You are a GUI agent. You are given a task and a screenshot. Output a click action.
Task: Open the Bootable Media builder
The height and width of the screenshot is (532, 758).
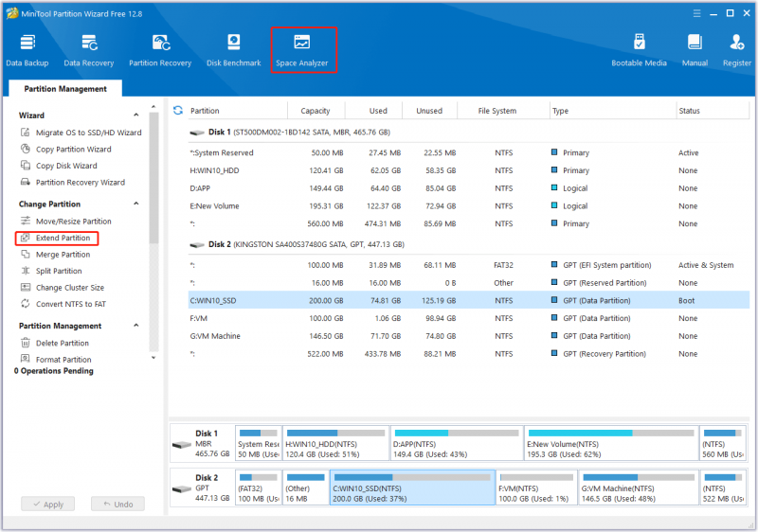[x=639, y=50]
